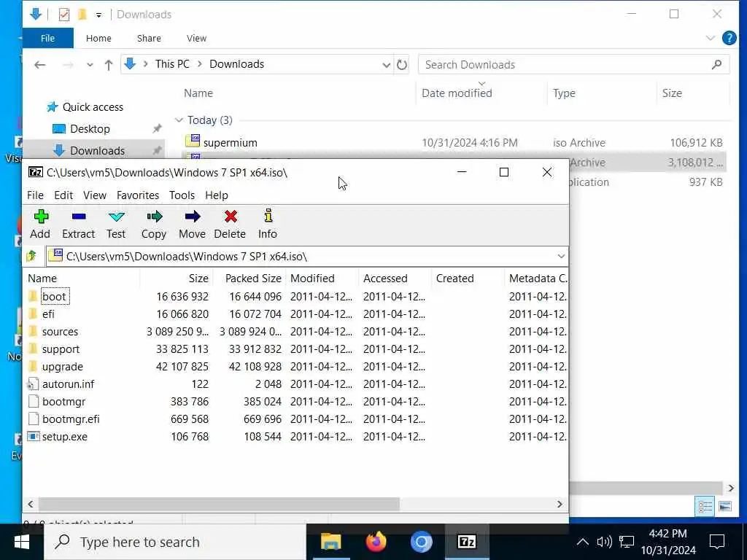Switch Explorer to details view icon

coord(705,506)
